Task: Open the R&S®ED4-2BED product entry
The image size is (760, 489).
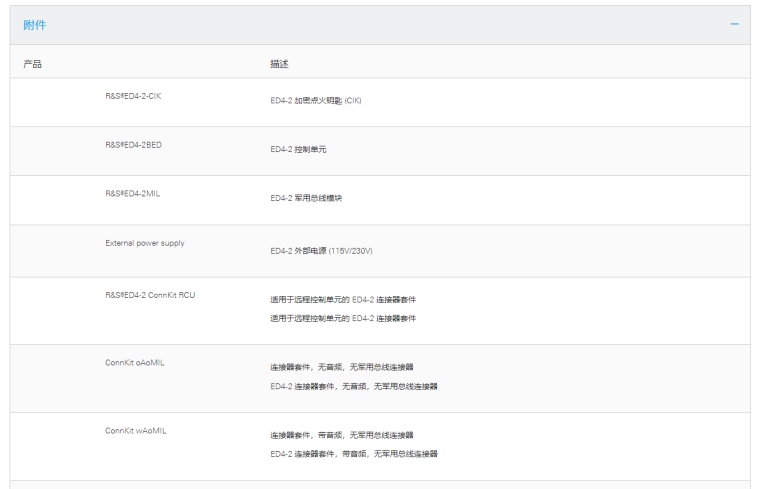Action: point(133,144)
